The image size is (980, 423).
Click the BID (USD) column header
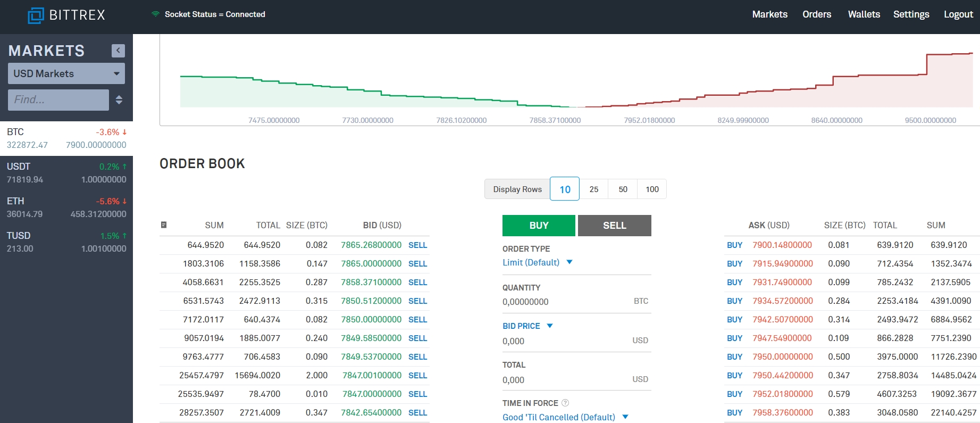point(382,226)
